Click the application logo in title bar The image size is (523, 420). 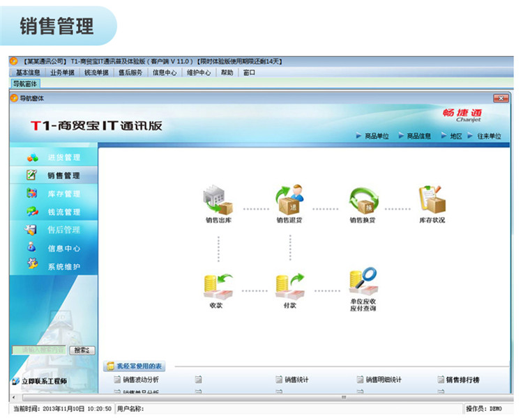[x=14, y=61]
